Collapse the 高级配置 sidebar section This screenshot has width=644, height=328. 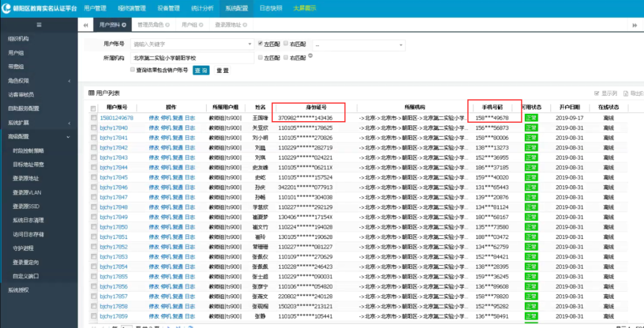(x=39, y=136)
